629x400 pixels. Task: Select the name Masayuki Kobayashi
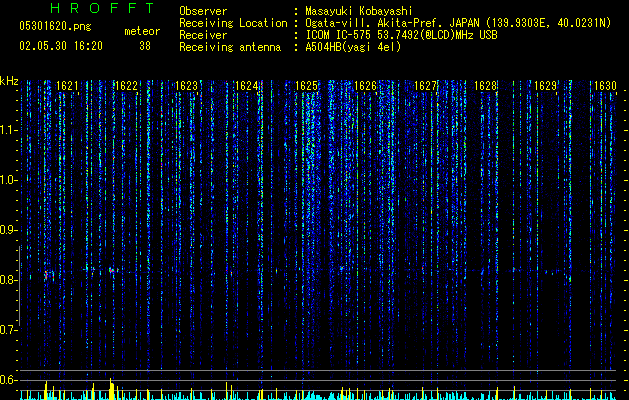click(359, 11)
